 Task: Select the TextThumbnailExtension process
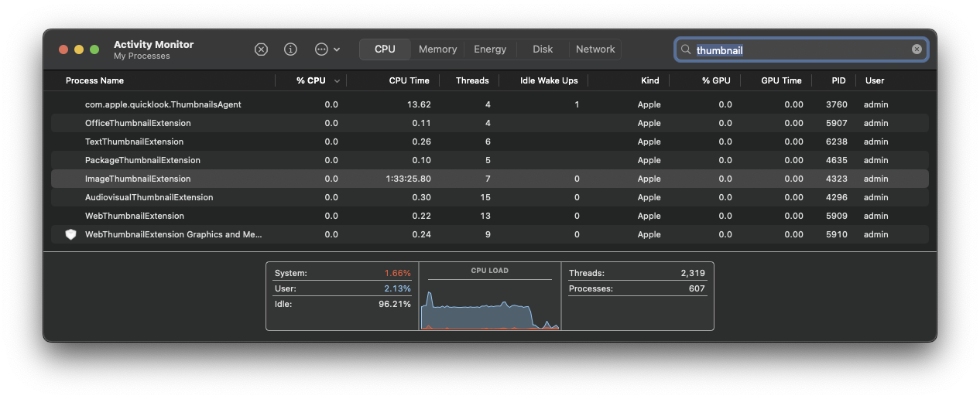pyautogui.click(x=490, y=142)
